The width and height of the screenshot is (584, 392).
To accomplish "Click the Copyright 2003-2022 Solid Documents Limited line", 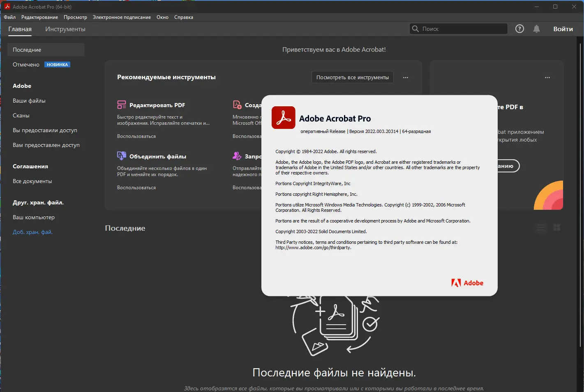I will [321, 232].
